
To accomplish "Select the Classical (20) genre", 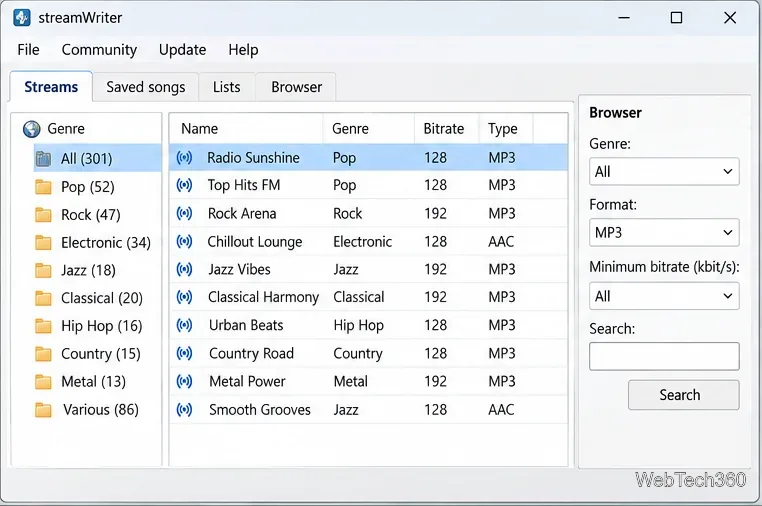I will 102,298.
